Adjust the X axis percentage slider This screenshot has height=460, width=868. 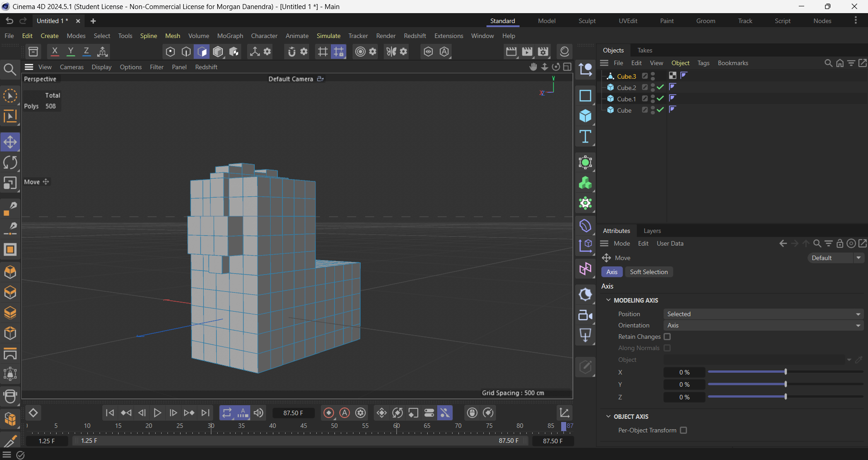pos(785,372)
